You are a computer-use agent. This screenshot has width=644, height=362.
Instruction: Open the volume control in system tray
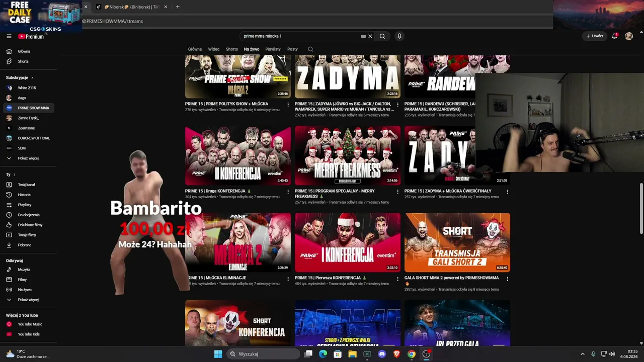(x=612, y=354)
